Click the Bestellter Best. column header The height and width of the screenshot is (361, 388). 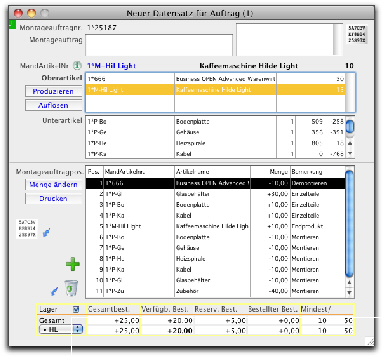[273, 309]
